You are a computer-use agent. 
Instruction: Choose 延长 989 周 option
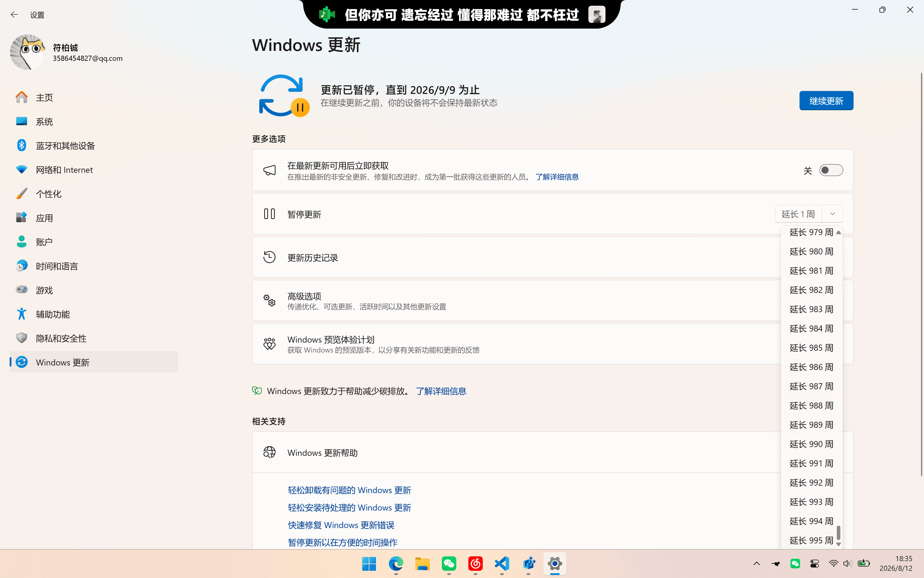pyautogui.click(x=811, y=425)
